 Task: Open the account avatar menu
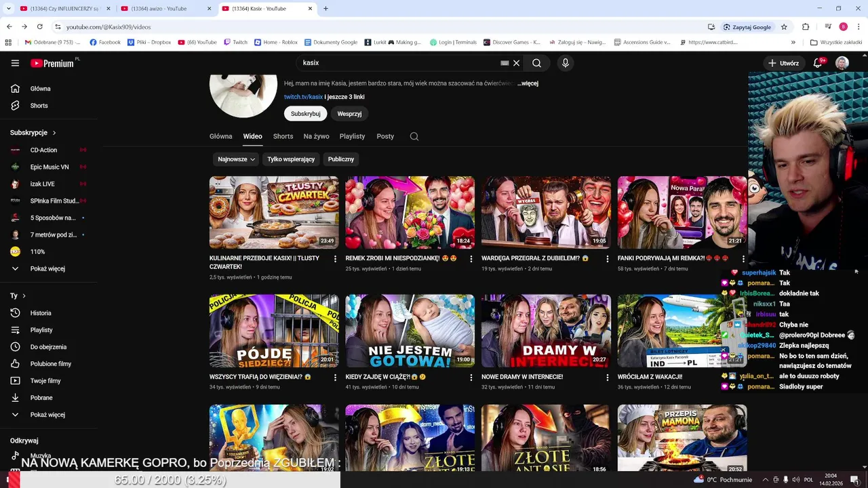[842, 63]
